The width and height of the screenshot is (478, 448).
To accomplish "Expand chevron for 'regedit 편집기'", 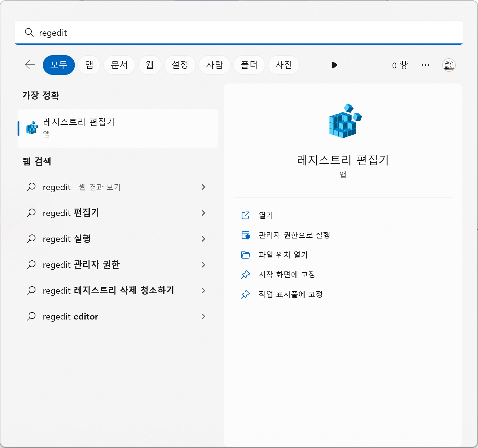I will 203,213.
